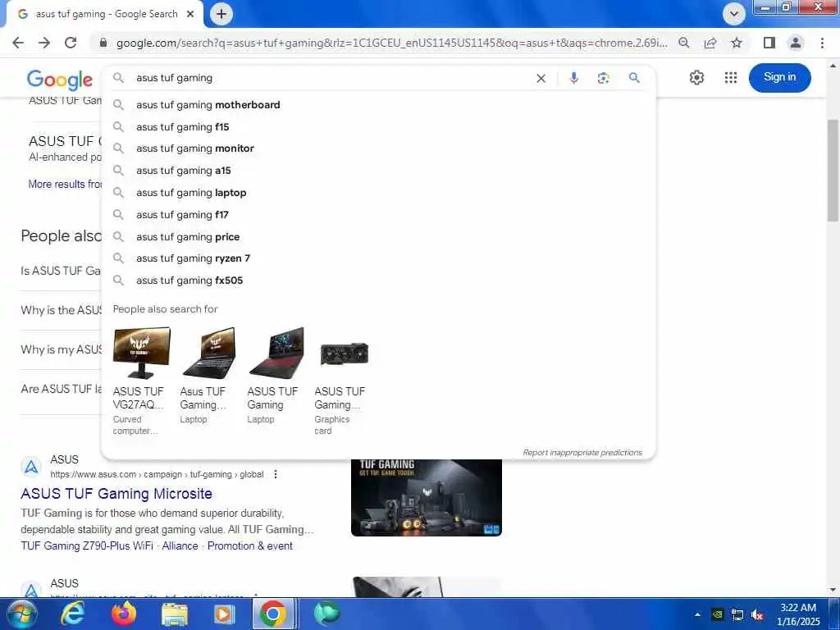Expand question starting Is ASUS TUF Ga
Image resolution: width=840 pixels, height=630 pixels.
click(61, 271)
